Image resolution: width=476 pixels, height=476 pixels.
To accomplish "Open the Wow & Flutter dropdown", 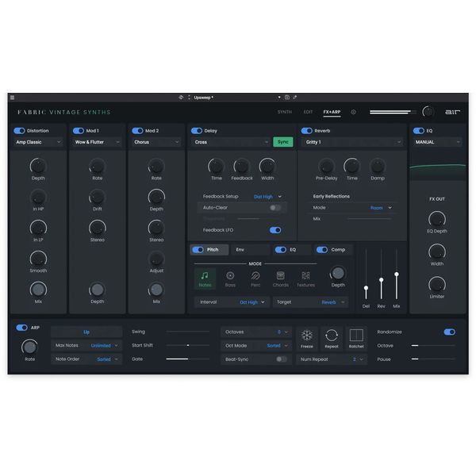I will [97, 142].
